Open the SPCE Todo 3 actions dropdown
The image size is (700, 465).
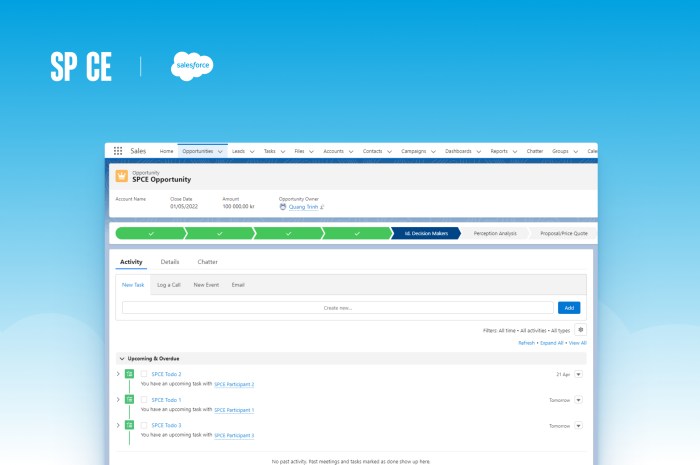click(x=579, y=426)
